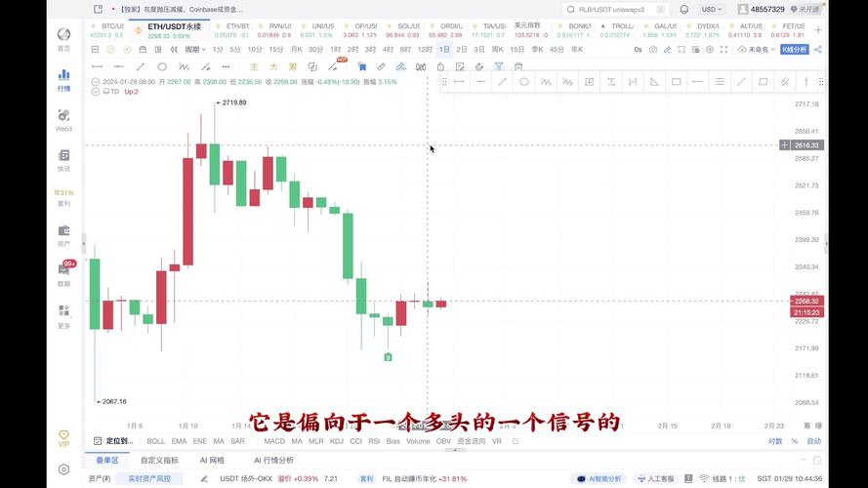The width and height of the screenshot is (868, 488).
Task: Toggle the BOLL indicator
Action: pyautogui.click(x=155, y=441)
